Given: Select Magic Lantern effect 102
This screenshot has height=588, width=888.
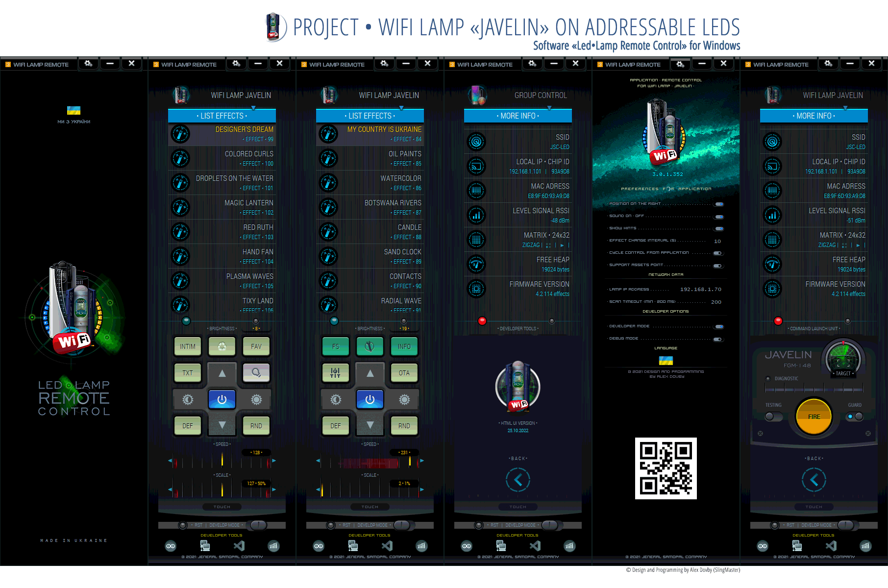Looking at the screenshot, I should point(222,207).
